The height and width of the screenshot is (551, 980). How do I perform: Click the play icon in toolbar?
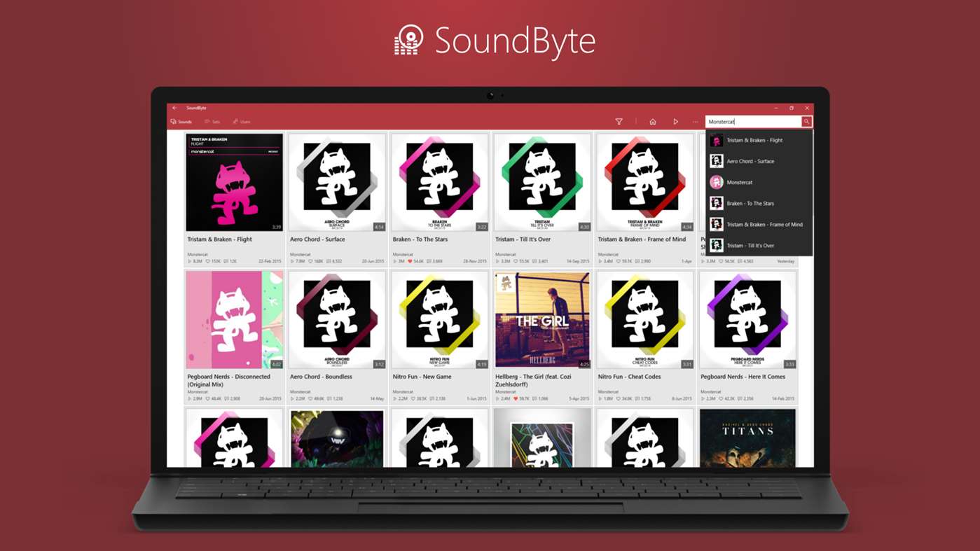click(x=675, y=122)
